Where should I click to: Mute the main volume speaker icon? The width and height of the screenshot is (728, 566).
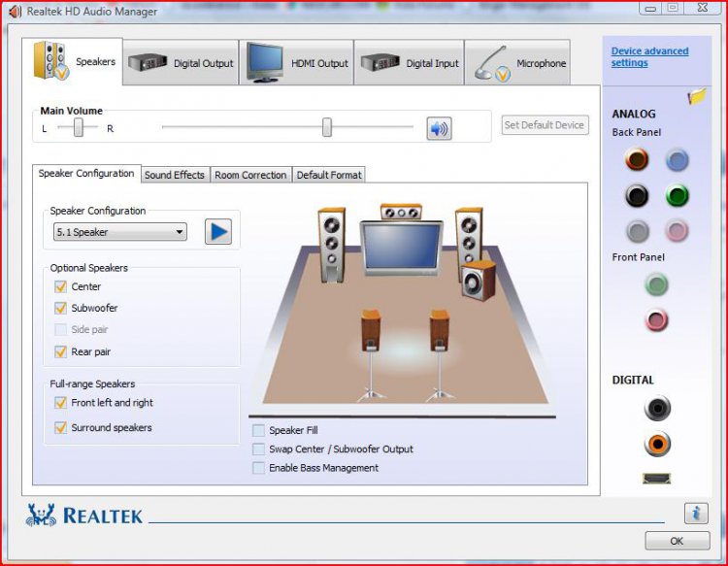439,128
